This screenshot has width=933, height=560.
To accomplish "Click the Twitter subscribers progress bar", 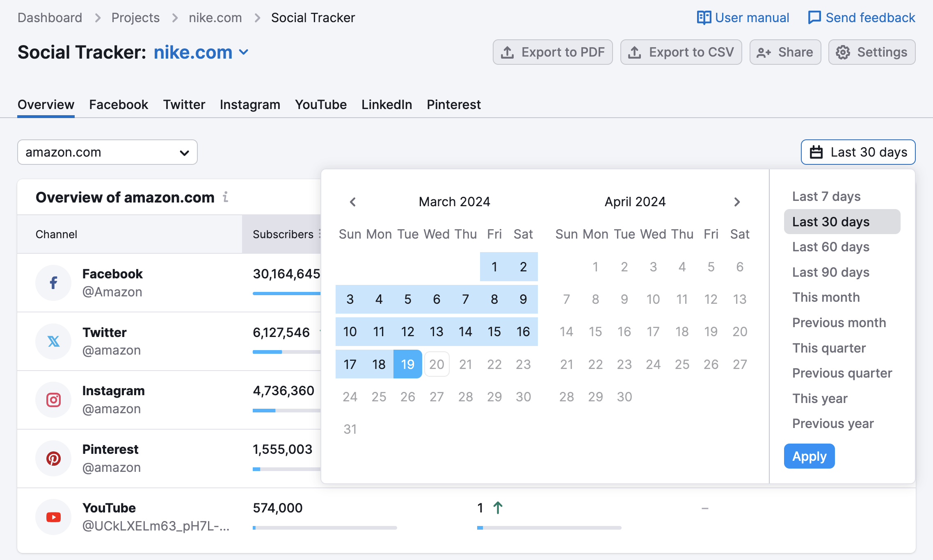I will click(286, 352).
